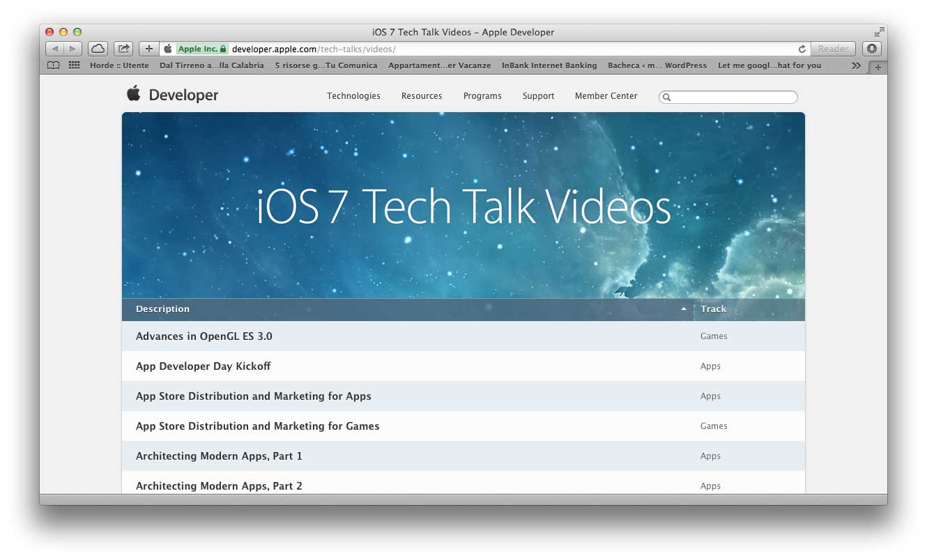The width and height of the screenshot is (927, 560).
Task: Open the Programs navigation menu
Action: tap(482, 96)
